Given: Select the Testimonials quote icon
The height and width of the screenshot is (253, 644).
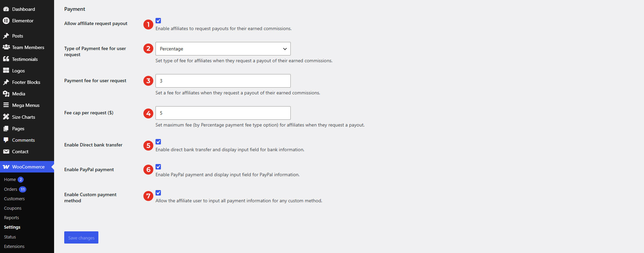Looking at the screenshot, I should [6, 59].
